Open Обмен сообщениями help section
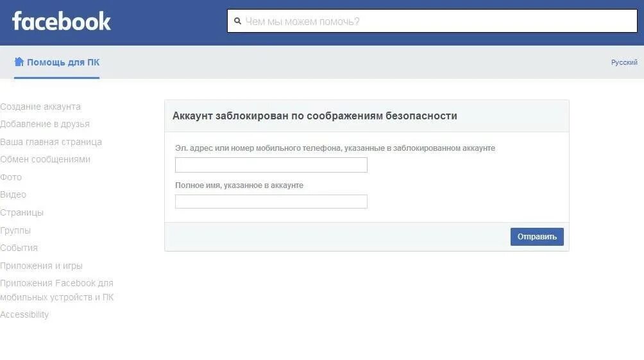 click(x=45, y=159)
